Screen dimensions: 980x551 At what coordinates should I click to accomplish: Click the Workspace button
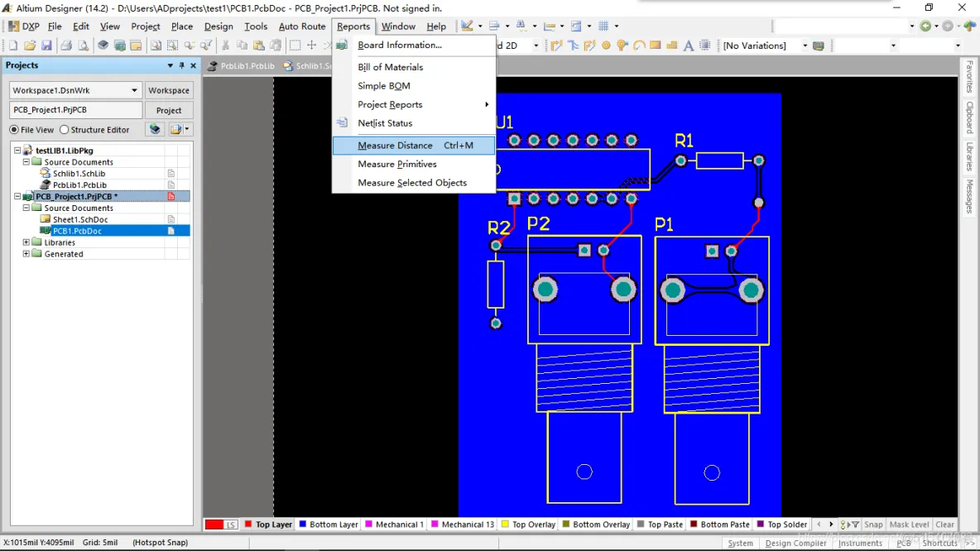tap(169, 90)
